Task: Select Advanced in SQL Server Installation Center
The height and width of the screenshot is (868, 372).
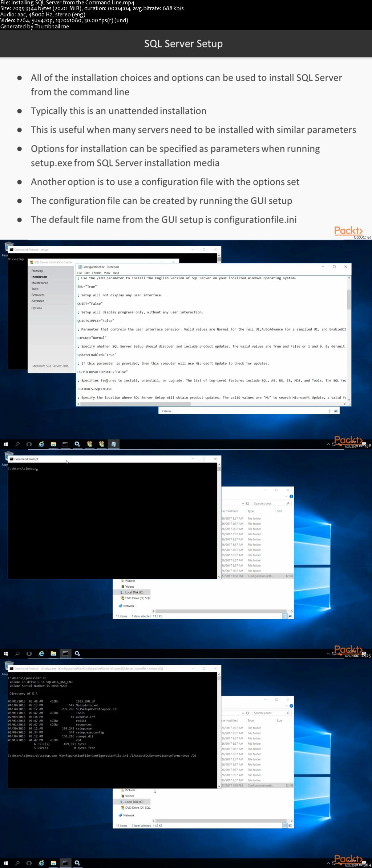Action: point(38,301)
